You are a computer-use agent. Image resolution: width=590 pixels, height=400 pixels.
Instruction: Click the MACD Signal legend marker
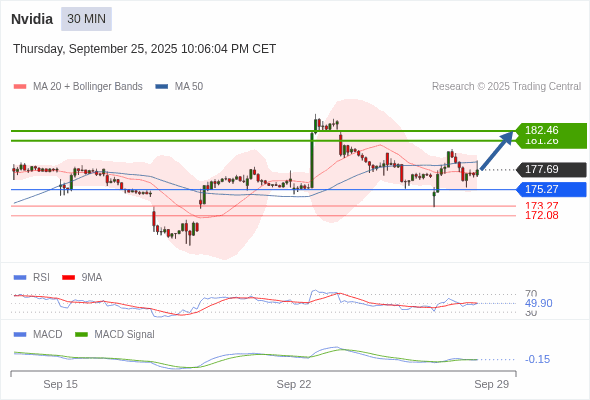coord(81,334)
